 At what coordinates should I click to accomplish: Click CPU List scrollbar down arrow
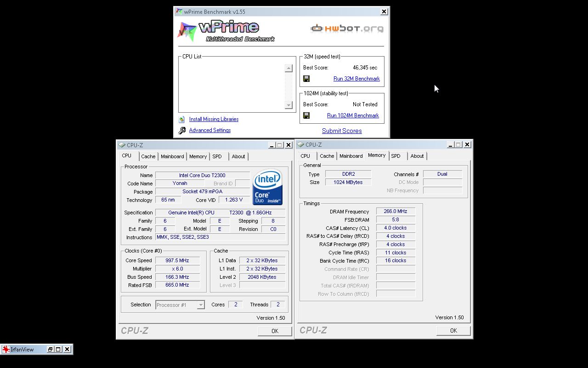[x=288, y=105]
